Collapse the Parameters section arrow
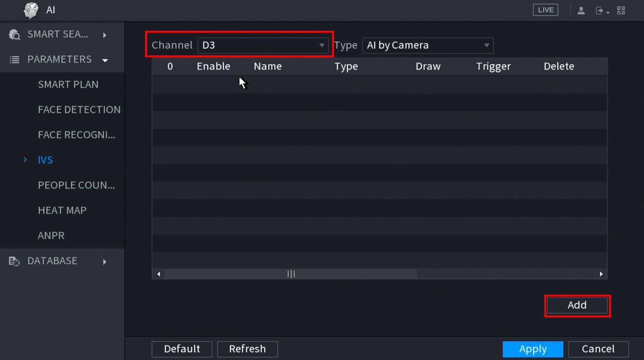This screenshot has height=360, width=644. click(x=105, y=60)
